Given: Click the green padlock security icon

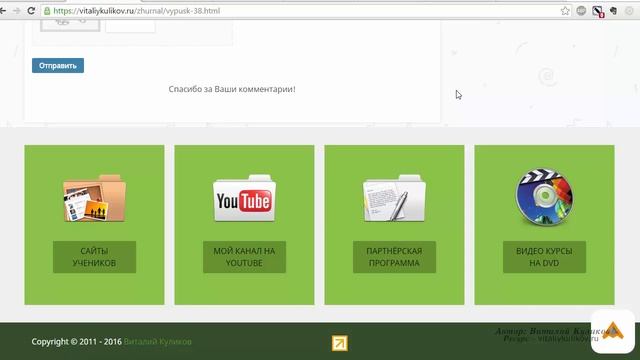Looking at the screenshot, I should [x=47, y=11].
